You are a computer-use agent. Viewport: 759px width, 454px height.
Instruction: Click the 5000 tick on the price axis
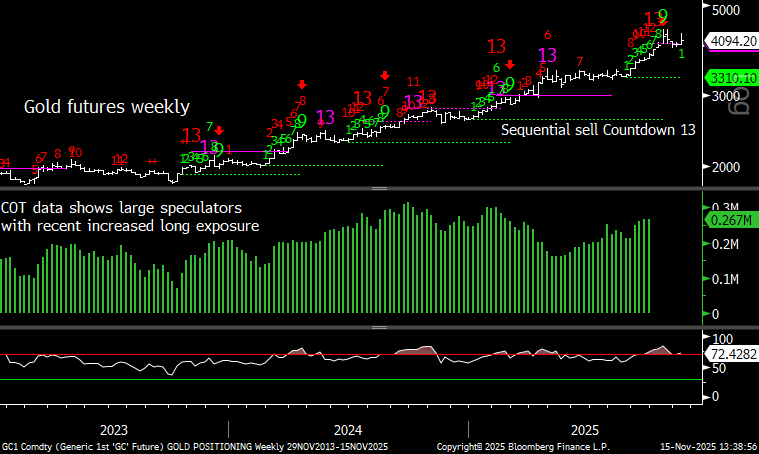(x=725, y=11)
